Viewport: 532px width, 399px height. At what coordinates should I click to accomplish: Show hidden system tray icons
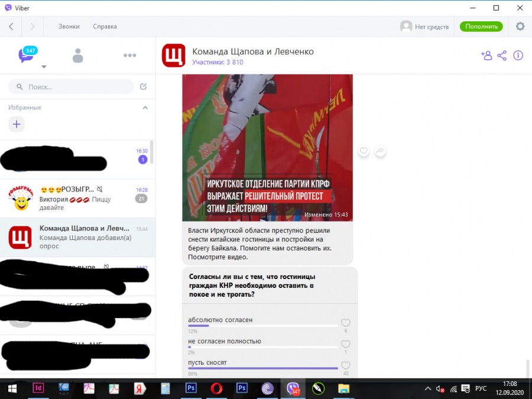point(428,388)
